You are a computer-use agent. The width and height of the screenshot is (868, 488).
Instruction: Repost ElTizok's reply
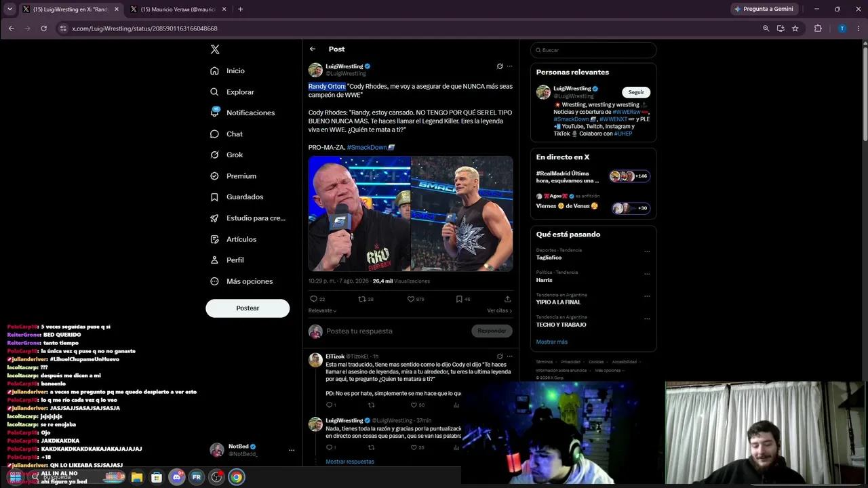click(x=371, y=405)
